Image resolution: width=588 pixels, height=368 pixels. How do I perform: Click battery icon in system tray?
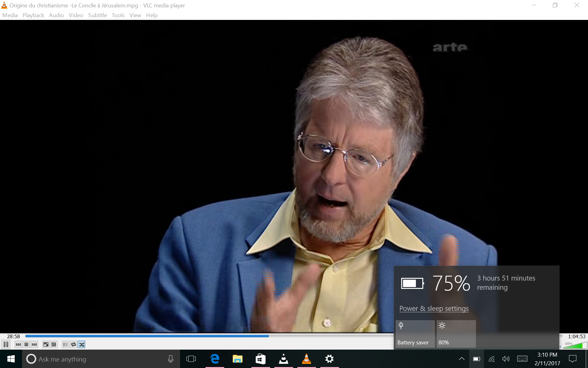477,359
